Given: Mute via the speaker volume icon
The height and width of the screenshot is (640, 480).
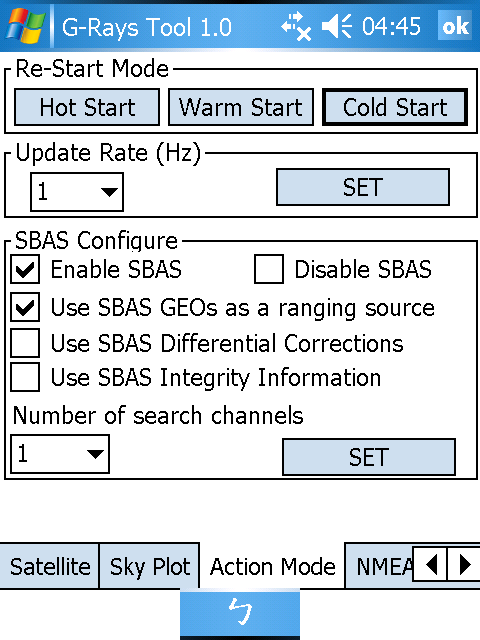Looking at the screenshot, I should point(337,26).
